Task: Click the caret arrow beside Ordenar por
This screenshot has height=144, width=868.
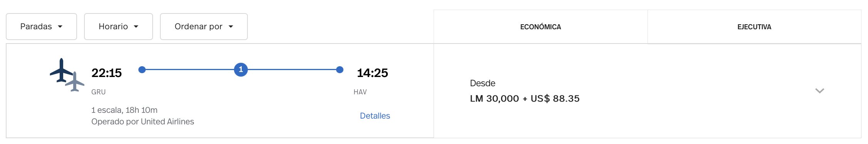Action: coord(231,27)
